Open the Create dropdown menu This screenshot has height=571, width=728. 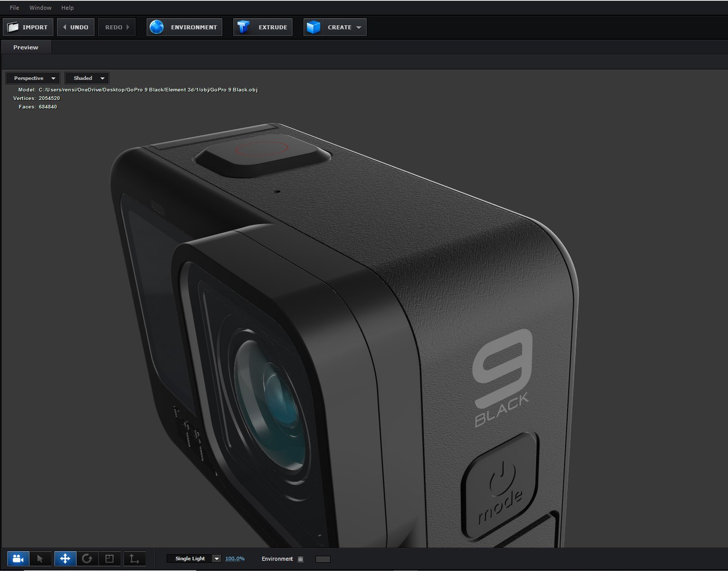[335, 27]
